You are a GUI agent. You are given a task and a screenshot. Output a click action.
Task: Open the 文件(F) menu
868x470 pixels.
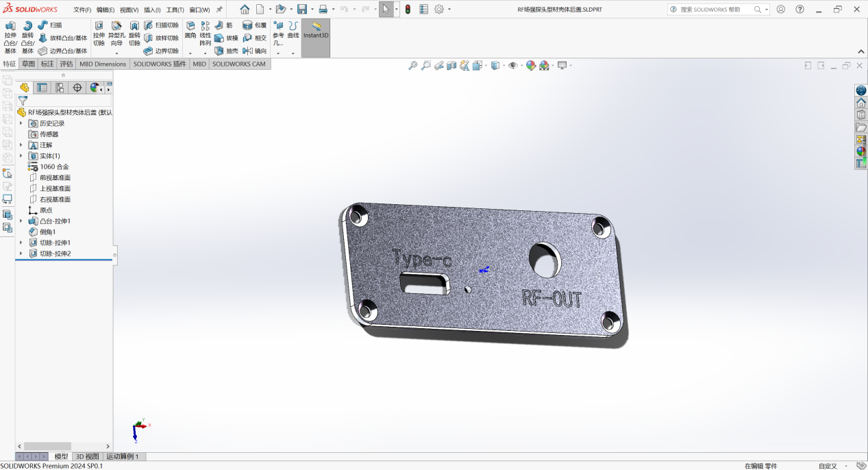(82, 10)
